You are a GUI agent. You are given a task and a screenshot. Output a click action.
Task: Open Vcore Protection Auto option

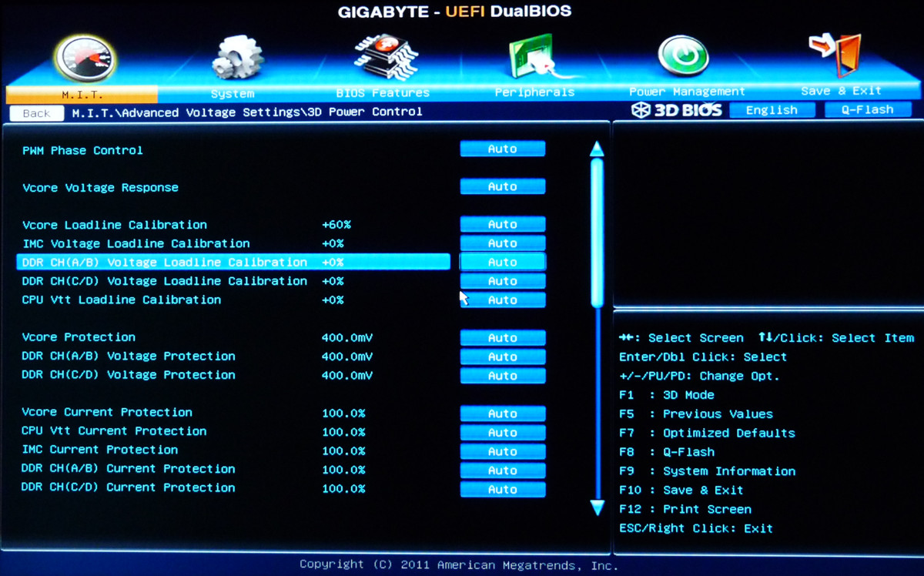click(x=503, y=337)
